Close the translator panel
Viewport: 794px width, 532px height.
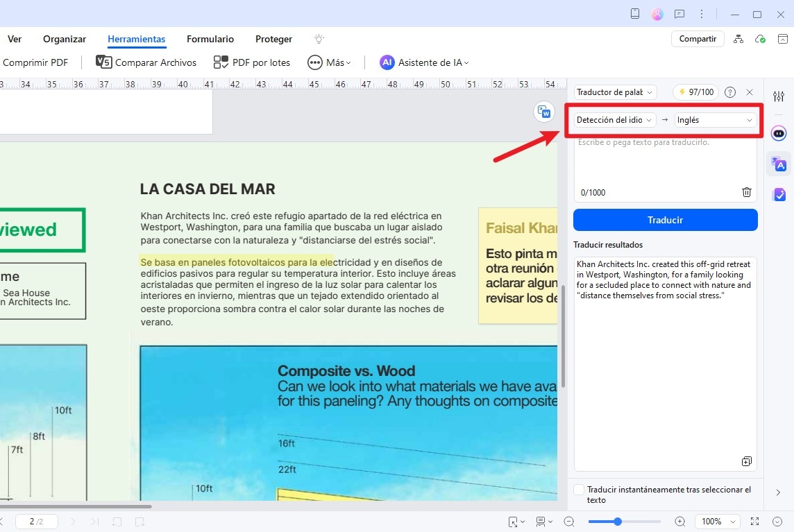point(750,92)
